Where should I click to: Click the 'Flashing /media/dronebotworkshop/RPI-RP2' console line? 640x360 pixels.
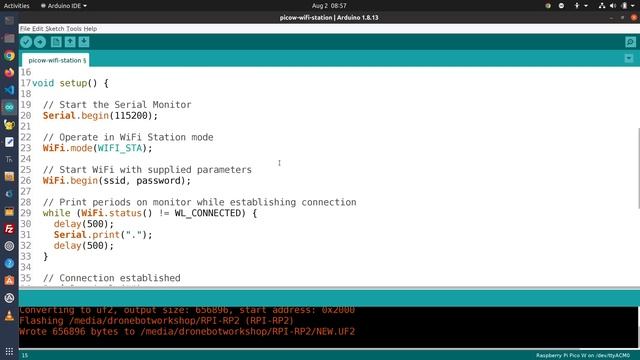click(156, 321)
